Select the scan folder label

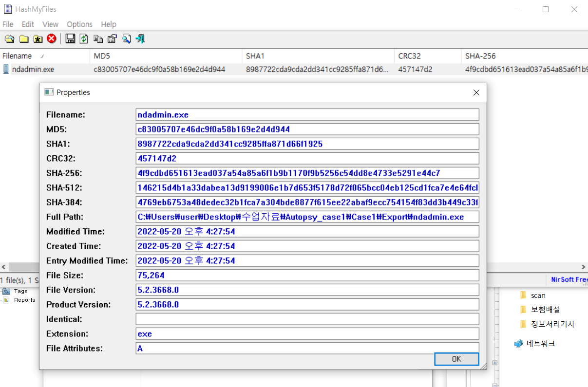tap(538, 295)
